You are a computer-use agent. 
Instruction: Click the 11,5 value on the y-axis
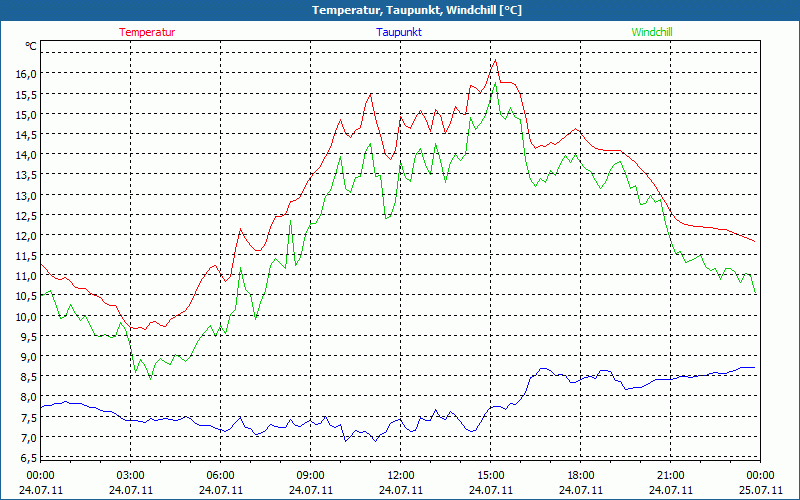[x=27, y=255]
